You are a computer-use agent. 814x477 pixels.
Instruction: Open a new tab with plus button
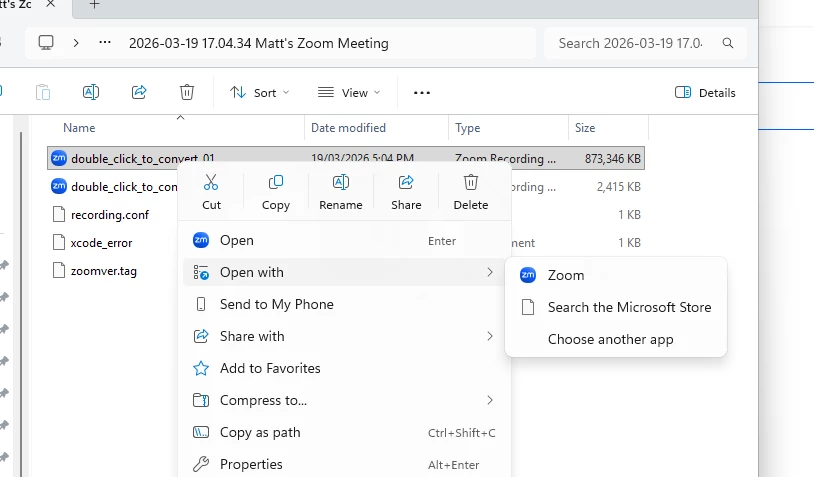(94, 5)
